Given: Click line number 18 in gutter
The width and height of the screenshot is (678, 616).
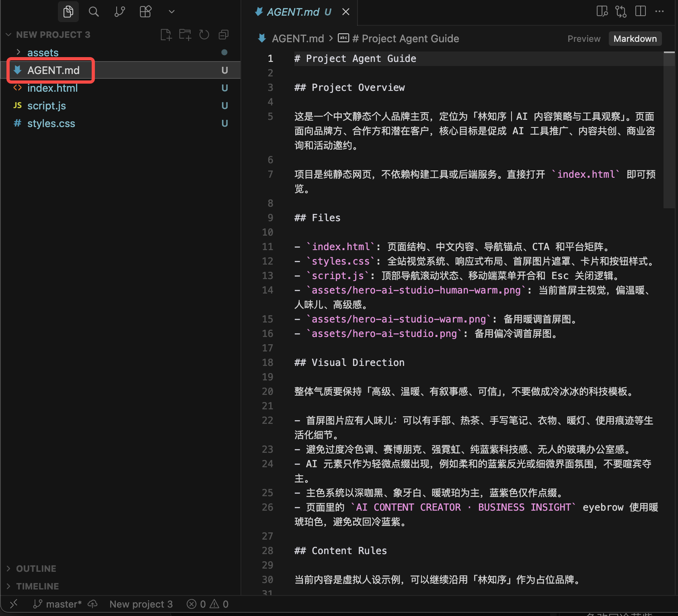Looking at the screenshot, I should pos(267,362).
